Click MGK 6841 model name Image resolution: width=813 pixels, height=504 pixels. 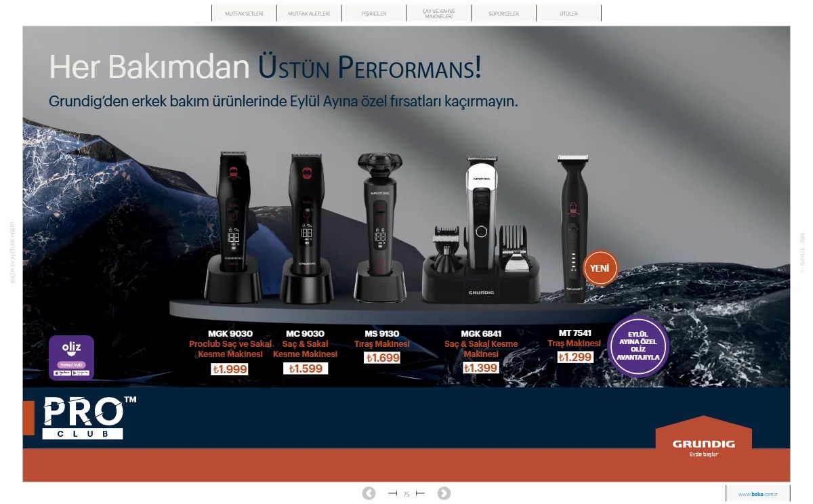pyautogui.click(x=481, y=333)
